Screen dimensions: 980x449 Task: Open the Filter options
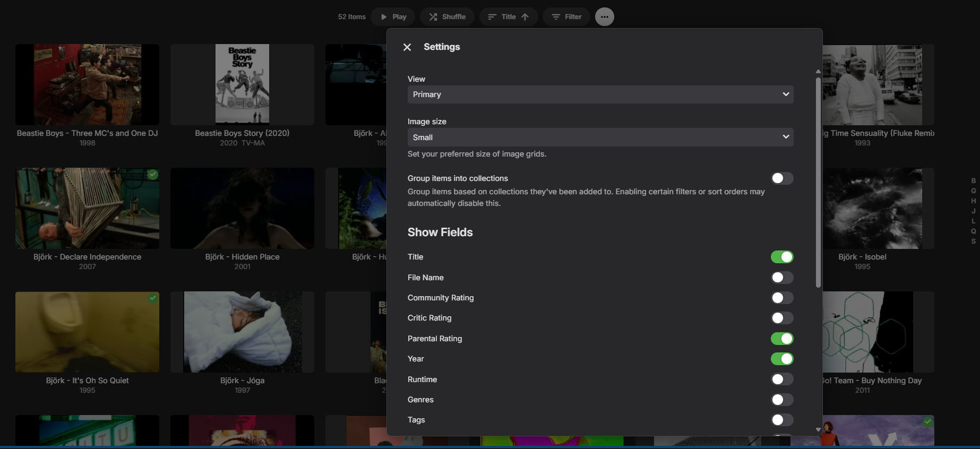point(566,17)
